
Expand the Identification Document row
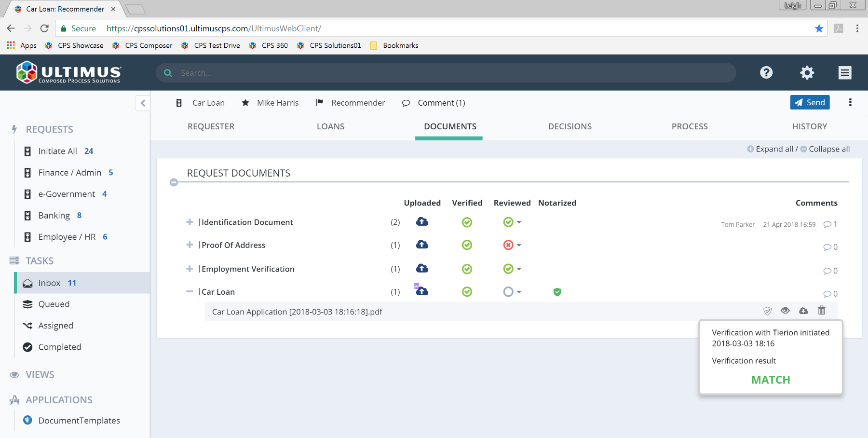pos(189,222)
